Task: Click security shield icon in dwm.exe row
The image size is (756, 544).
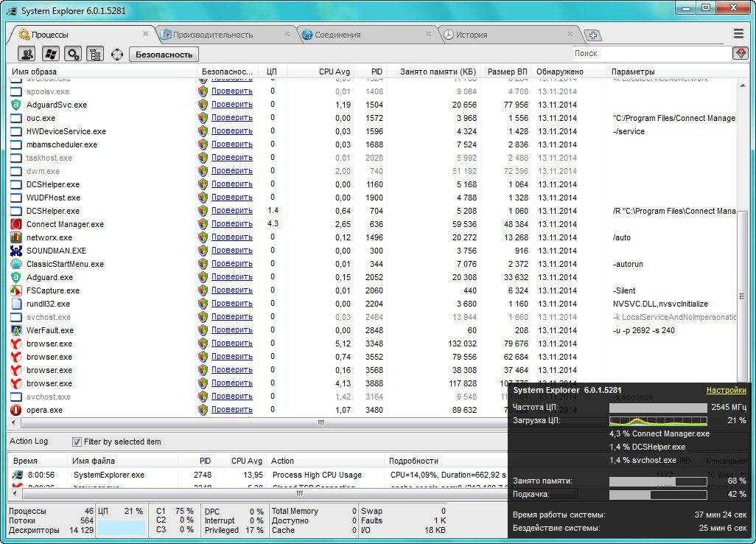Action: [203, 171]
